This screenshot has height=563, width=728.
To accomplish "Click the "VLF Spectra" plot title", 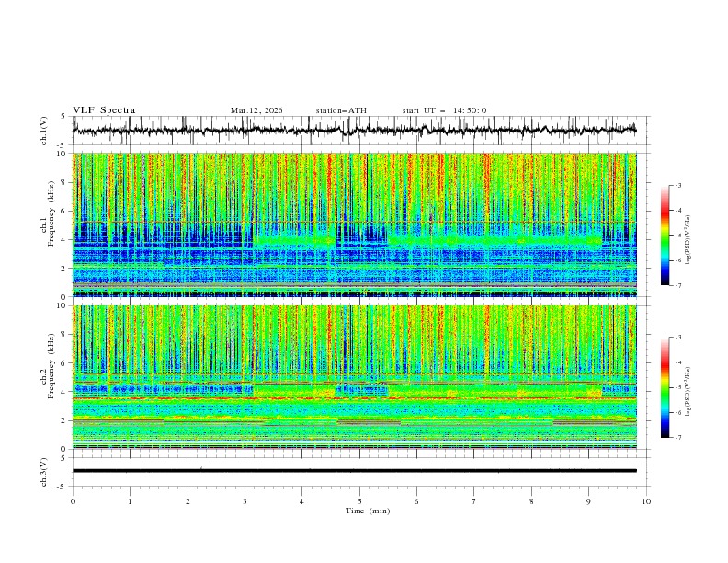I will (104, 110).
